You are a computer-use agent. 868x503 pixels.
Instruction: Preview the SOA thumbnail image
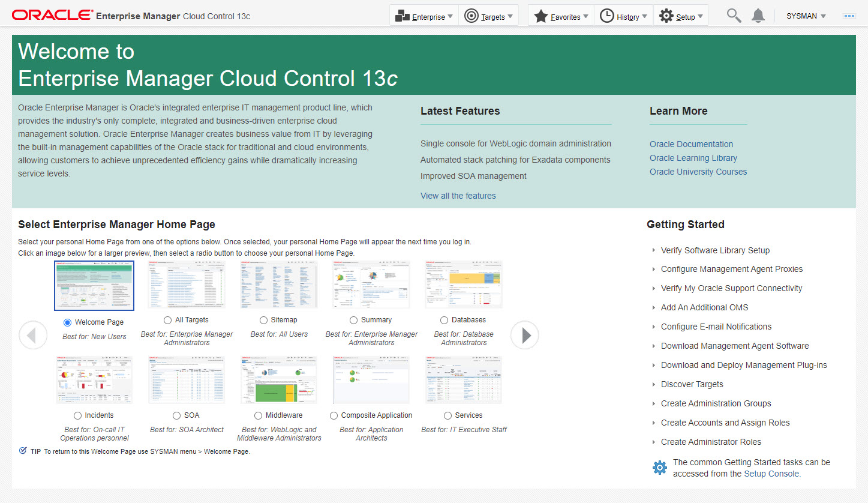pyautogui.click(x=187, y=380)
